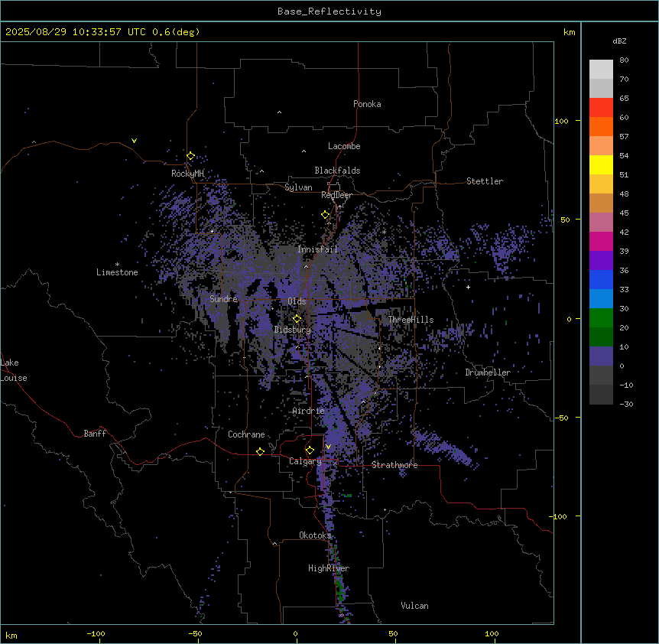Click the Blackfalds label
This screenshot has height=644, width=659.
(x=337, y=171)
